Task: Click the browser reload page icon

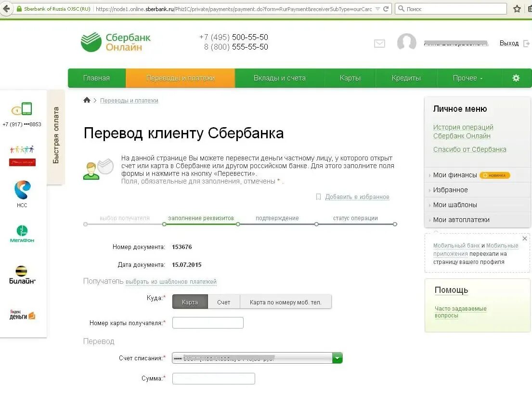Action: pyautogui.click(x=386, y=9)
